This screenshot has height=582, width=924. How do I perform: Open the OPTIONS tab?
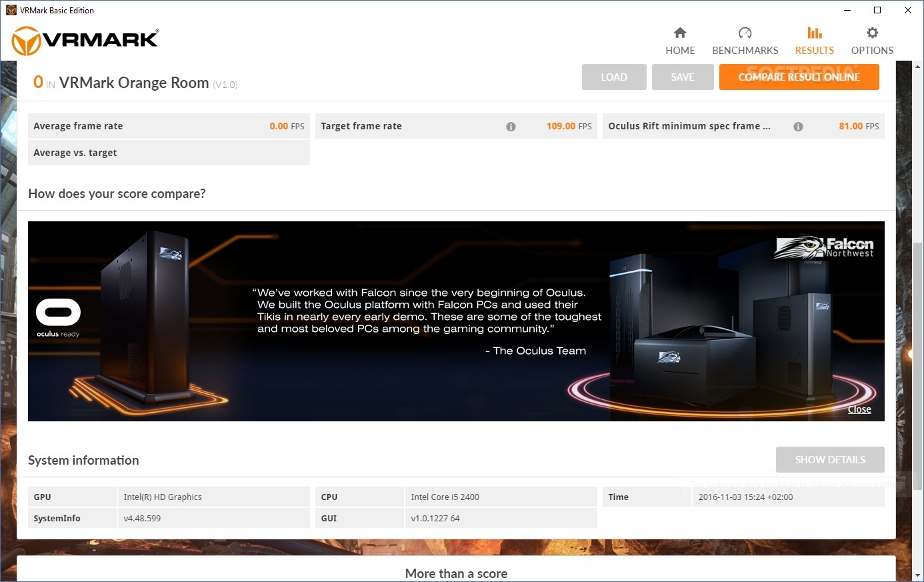[x=872, y=41]
